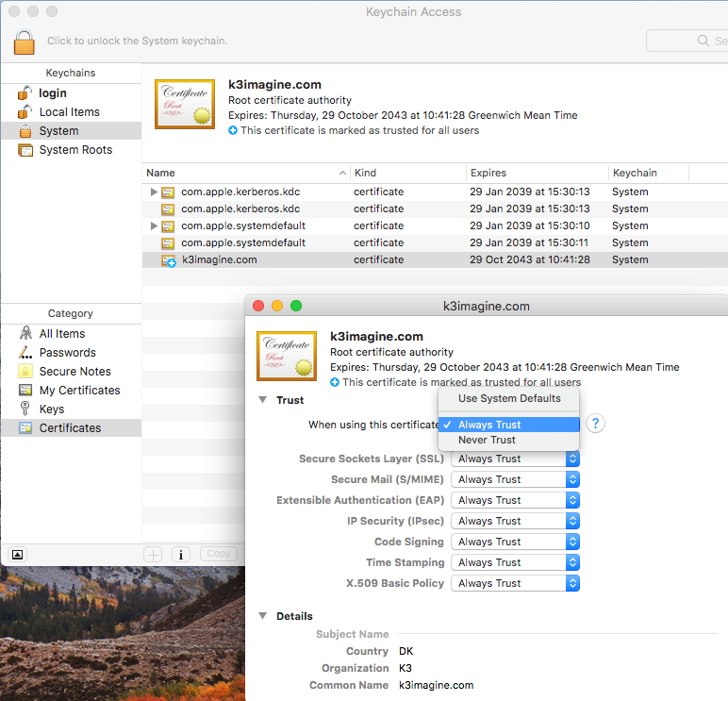Click the System keychain locked padlock icon
The width and height of the screenshot is (728, 701).
tap(25, 131)
